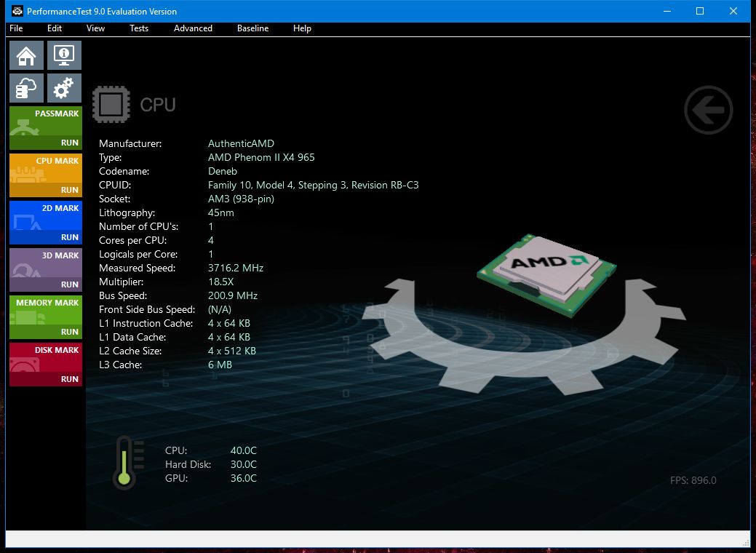Open the settings gears icon
The height and width of the screenshot is (553, 756).
tap(64, 88)
